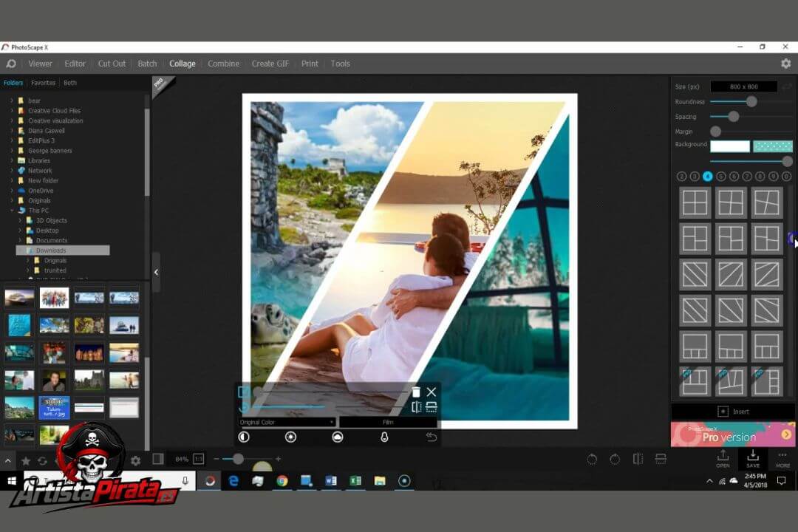Select 9 photos layout count
This screenshot has width=798, height=532.
pyautogui.click(x=773, y=176)
